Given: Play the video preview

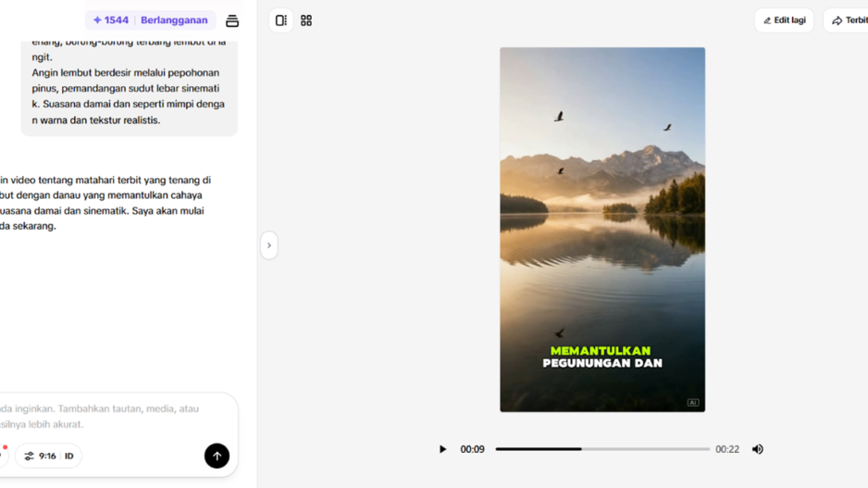Looking at the screenshot, I should pyautogui.click(x=442, y=449).
